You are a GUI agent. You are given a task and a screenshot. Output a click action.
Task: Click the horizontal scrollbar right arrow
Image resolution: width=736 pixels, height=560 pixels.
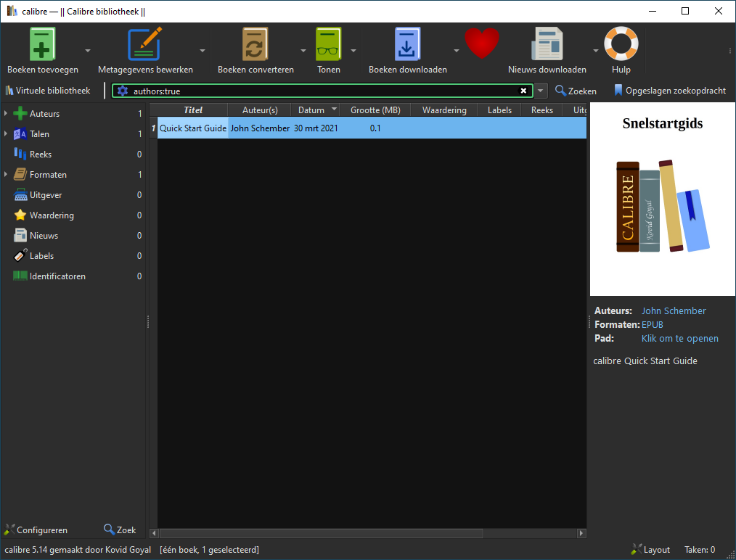click(581, 533)
